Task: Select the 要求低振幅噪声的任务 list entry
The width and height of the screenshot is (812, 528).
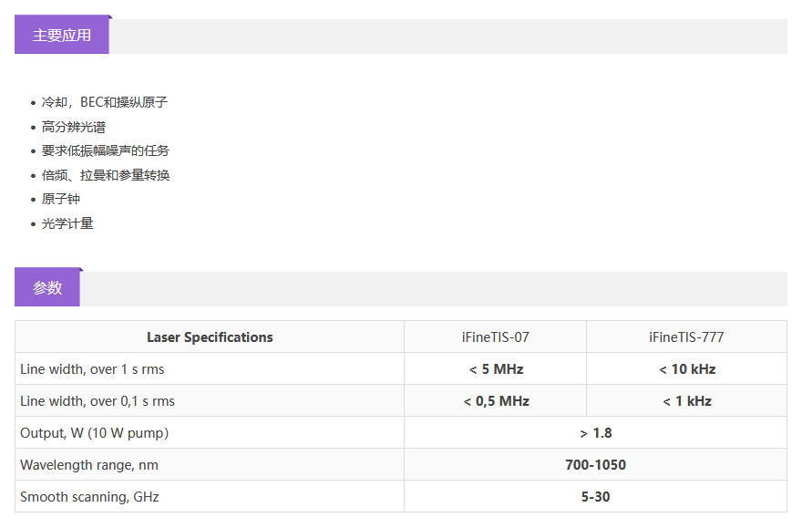Action: 106,150
